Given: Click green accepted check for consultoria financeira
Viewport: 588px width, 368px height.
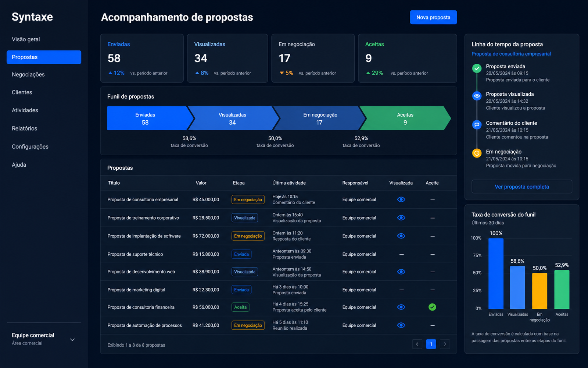Looking at the screenshot, I should (432, 307).
